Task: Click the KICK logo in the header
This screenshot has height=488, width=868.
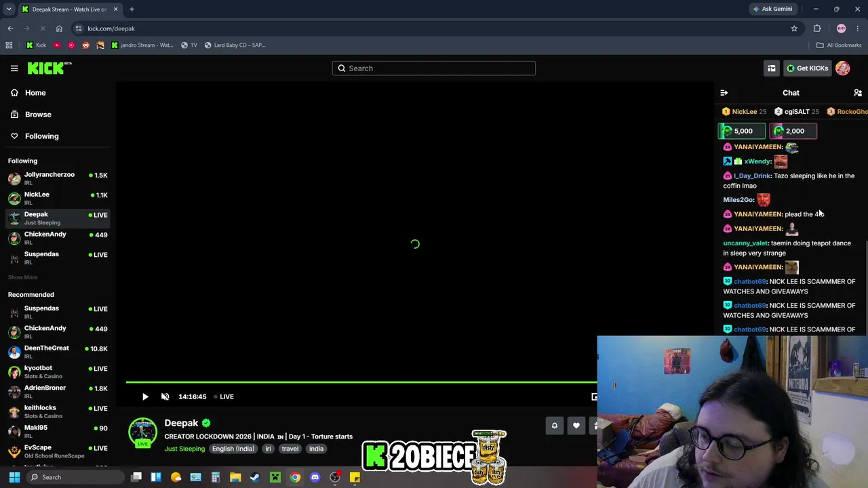Action: (50, 68)
